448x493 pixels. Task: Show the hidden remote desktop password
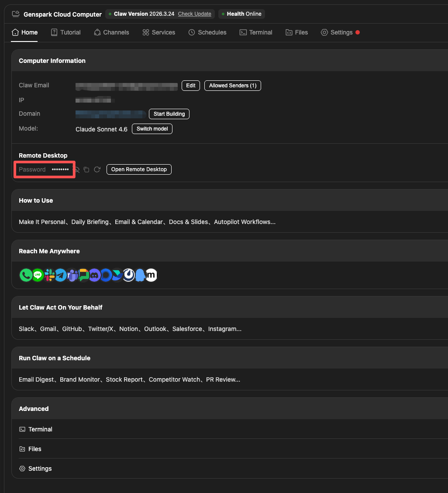click(76, 170)
